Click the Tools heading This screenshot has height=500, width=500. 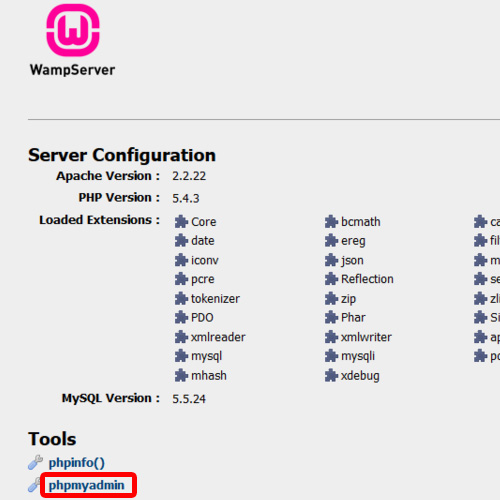tap(52, 439)
